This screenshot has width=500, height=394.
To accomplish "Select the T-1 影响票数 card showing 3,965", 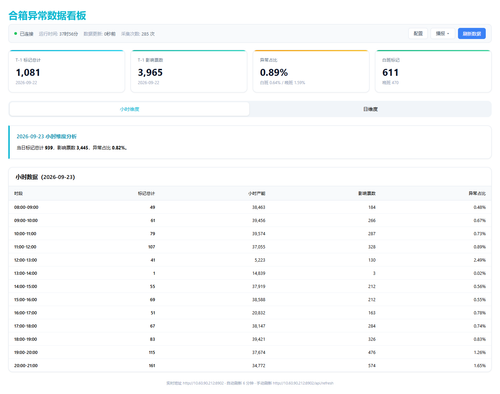I will tap(189, 71).
